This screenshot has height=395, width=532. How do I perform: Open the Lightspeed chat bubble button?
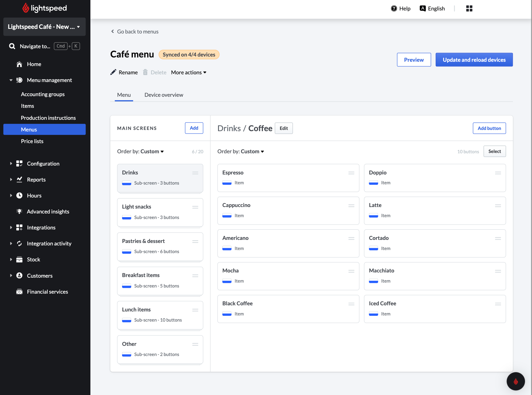pos(515,381)
